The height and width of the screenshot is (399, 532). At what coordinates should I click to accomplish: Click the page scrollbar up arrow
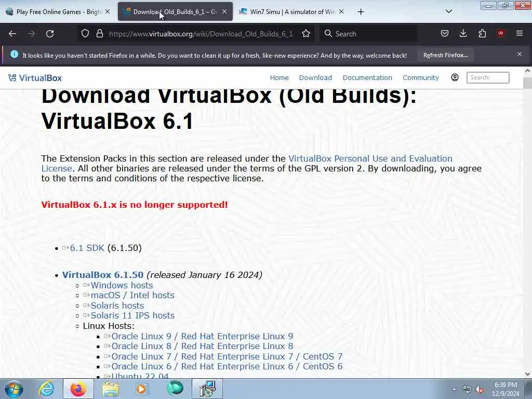pyautogui.click(x=527, y=71)
